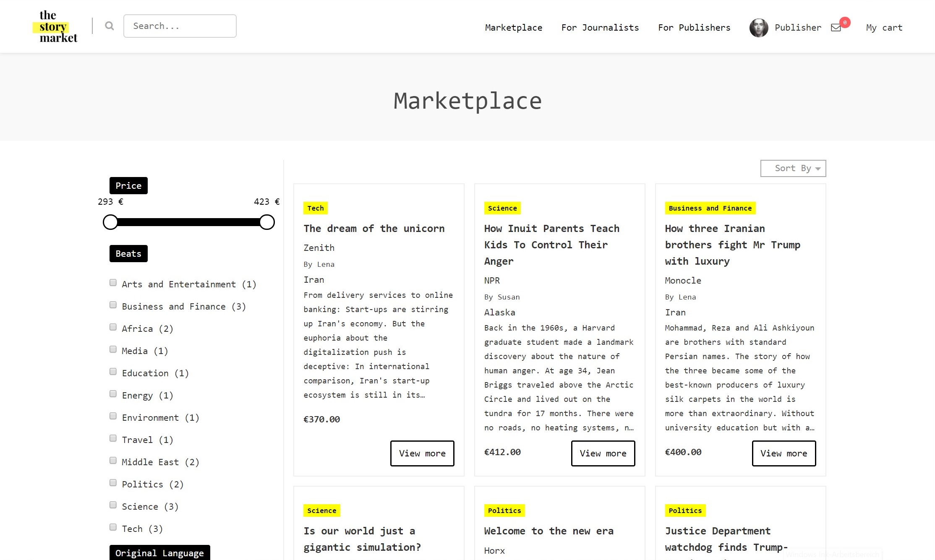Screen dimensions: 935x560
Task: Check the Arts and Entertainment filter
Action: pyautogui.click(x=113, y=283)
